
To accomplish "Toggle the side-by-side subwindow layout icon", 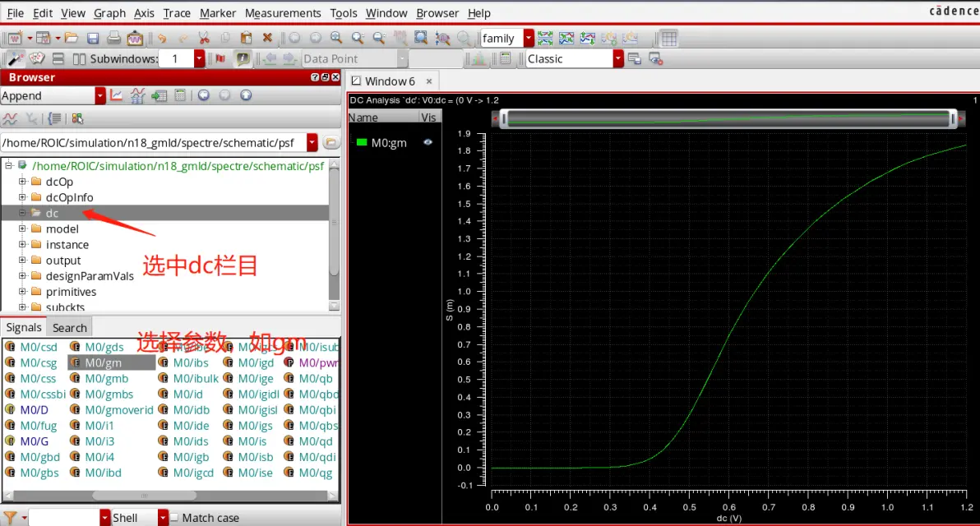I will point(79,58).
